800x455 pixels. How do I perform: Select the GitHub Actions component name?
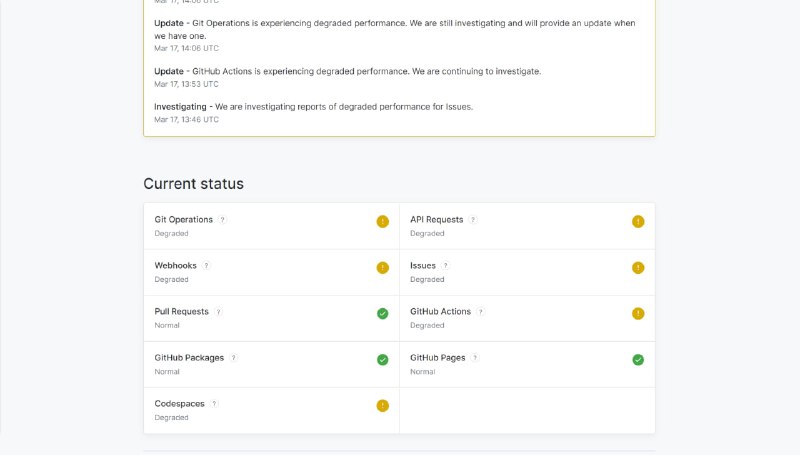click(440, 312)
